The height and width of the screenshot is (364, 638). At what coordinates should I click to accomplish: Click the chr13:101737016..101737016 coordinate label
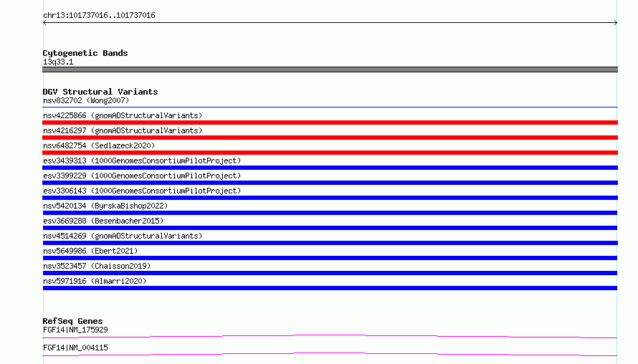click(x=99, y=16)
